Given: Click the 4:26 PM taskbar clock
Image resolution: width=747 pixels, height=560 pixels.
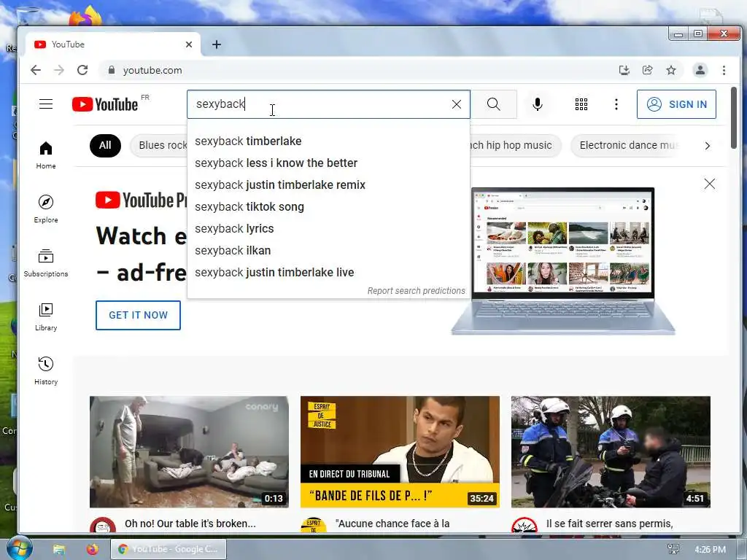Looking at the screenshot, I should pos(710,549).
